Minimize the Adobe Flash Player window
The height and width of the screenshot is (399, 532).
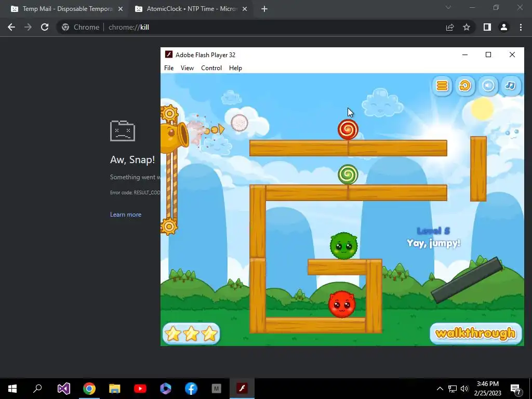point(465,55)
